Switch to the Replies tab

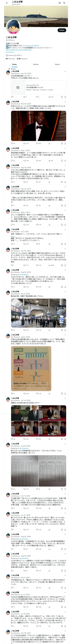point(36,64)
